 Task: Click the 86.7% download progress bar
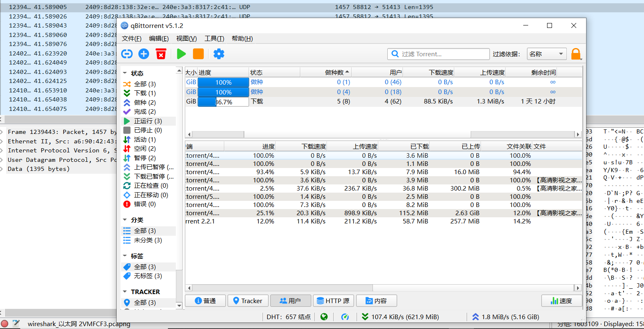[223, 101]
